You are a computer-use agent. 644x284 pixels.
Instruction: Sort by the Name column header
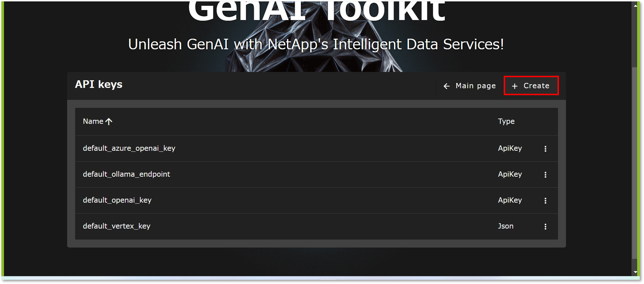93,121
